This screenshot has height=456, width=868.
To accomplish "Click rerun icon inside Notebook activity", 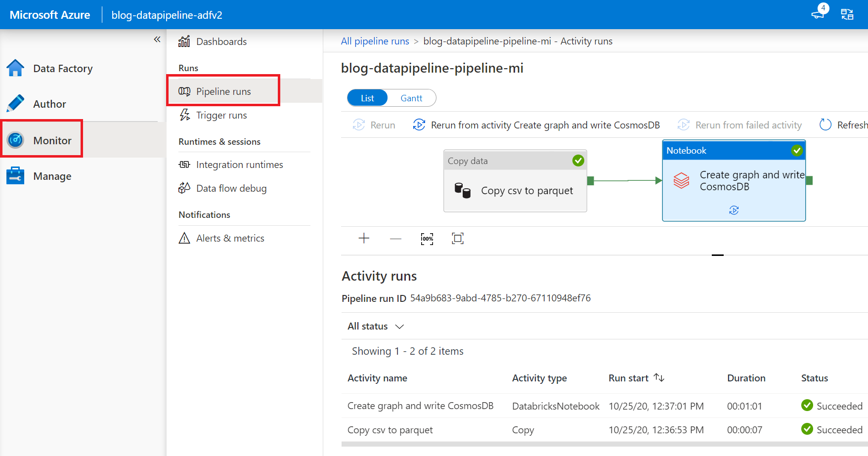I will [x=734, y=210].
